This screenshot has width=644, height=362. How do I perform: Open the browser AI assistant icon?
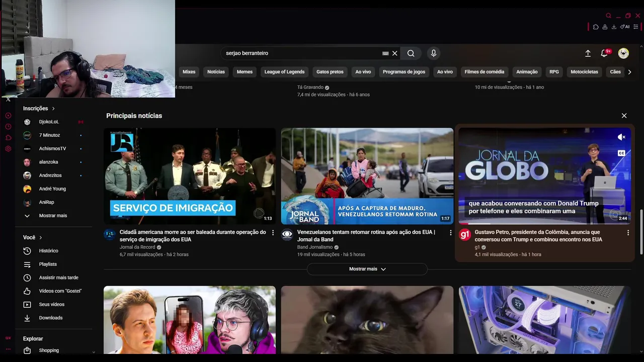(624, 27)
